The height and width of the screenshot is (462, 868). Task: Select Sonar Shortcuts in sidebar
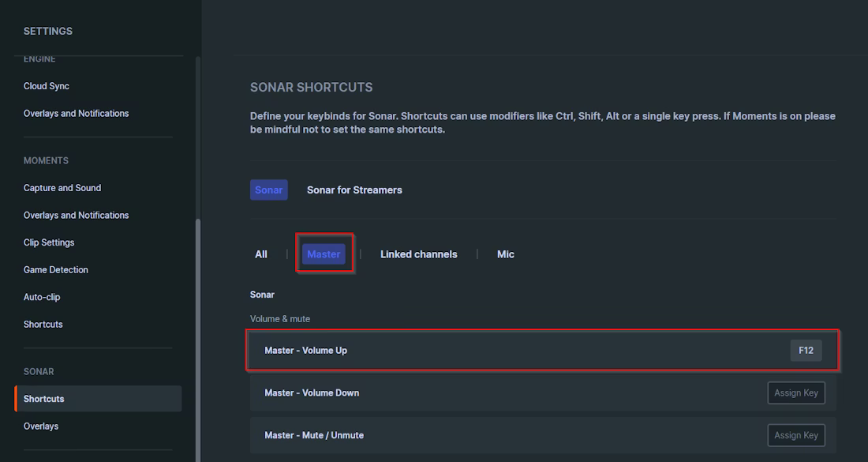[99, 398]
